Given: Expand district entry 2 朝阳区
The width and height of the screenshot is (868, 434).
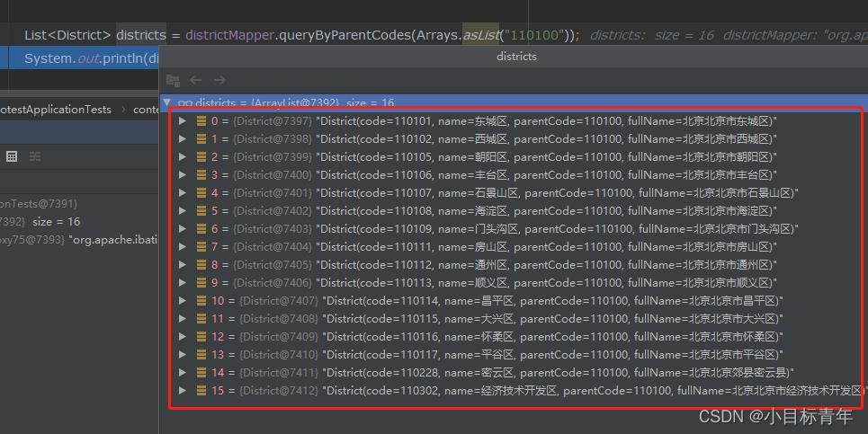Looking at the screenshot, I should click(182, 156).
